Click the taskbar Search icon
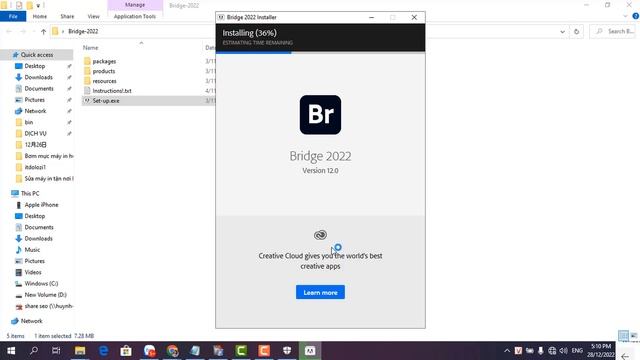640x360 pixels. [x=34, y=351]
